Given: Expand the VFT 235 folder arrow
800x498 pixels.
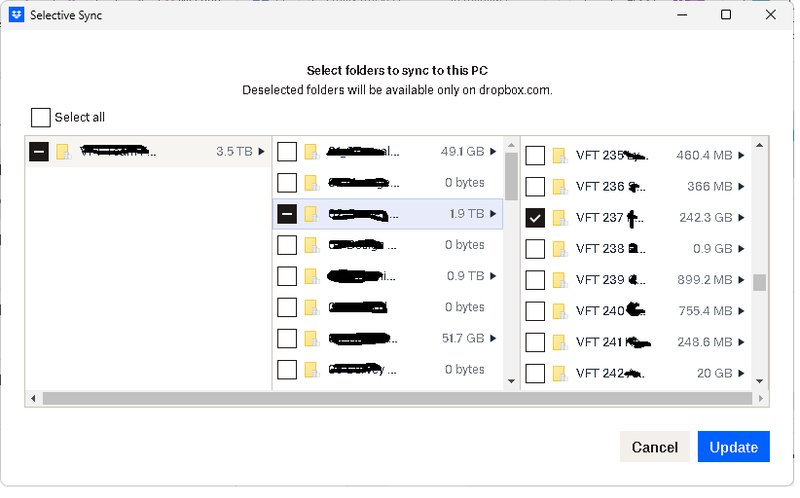Looking at the screenshot, I should (x=741, y=156).
